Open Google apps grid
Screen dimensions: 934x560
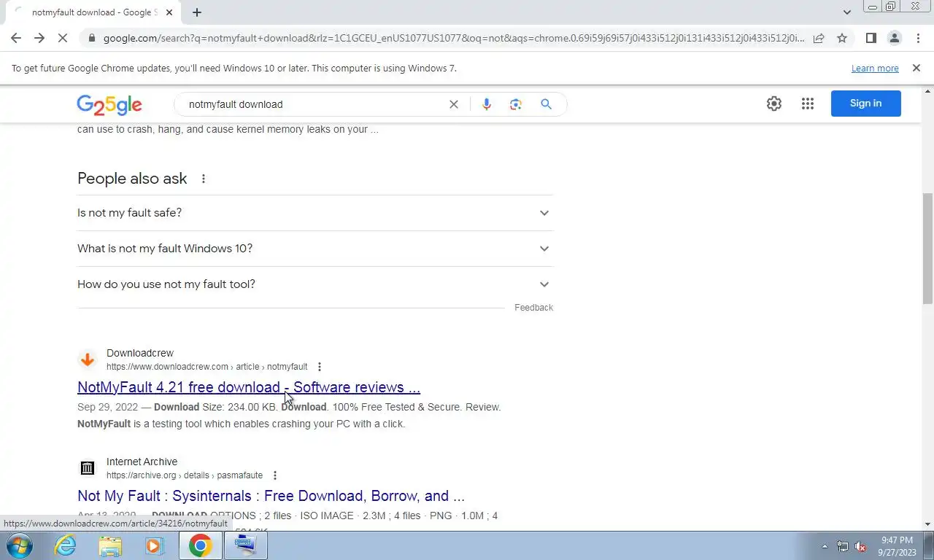point(807,104)
